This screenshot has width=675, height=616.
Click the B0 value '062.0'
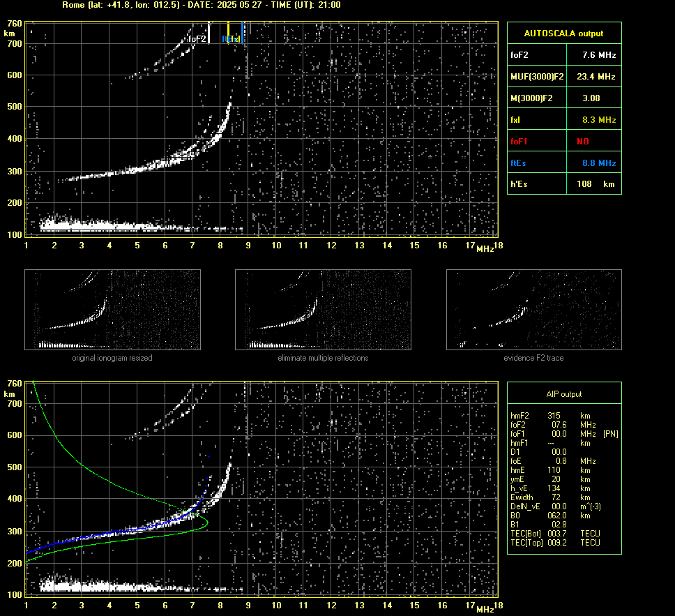tap(557, 516)
